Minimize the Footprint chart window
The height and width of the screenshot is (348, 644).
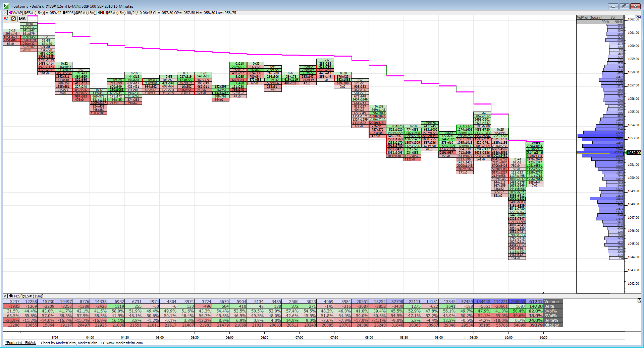[613, 6]
